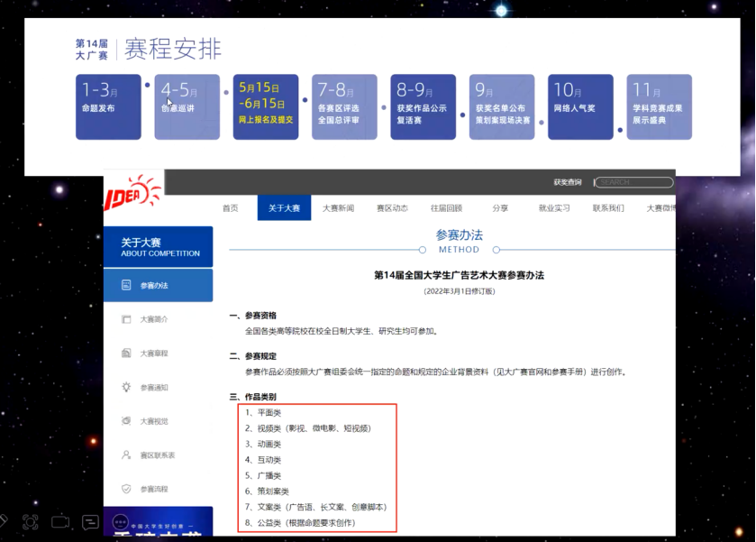Click the 参赛办法 sidebar document icon
The height and width of the screenshot is (542, 756).
(127, 286)
